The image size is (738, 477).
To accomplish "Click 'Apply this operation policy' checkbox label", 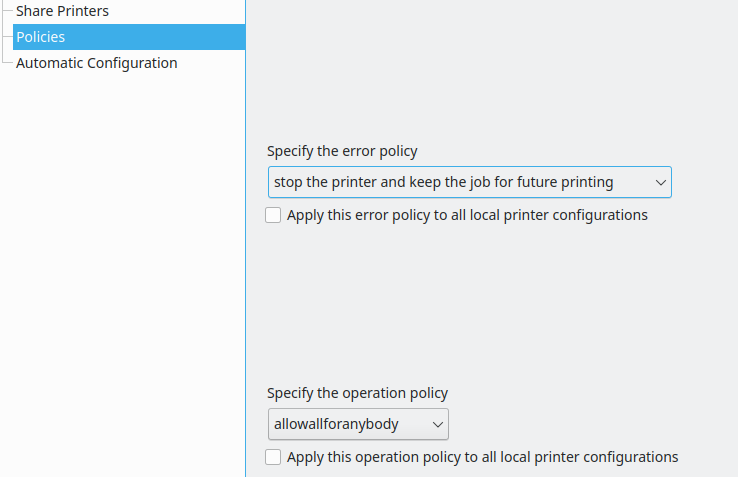I will click(x=482, y=457).
